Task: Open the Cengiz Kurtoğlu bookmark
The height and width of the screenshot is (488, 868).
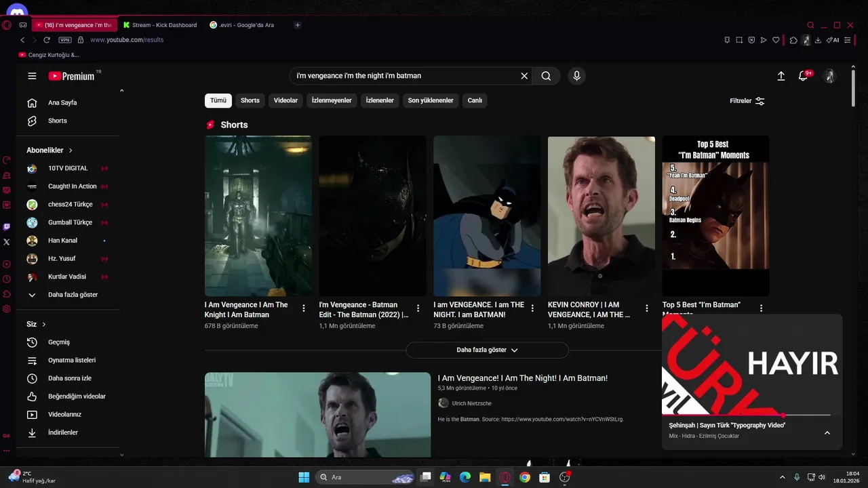Action: coord(49,55)
